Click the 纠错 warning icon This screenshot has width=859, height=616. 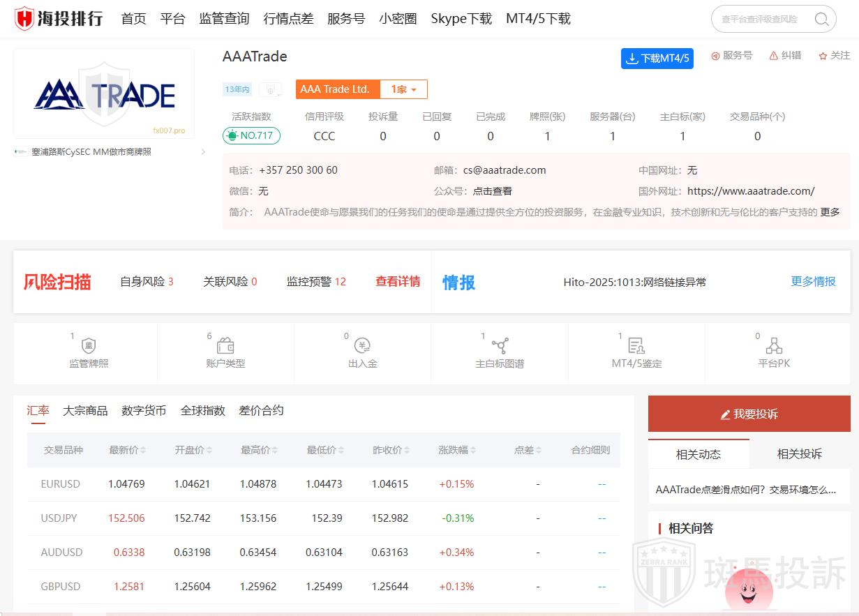pyautogui.click(x=773, y=56)
